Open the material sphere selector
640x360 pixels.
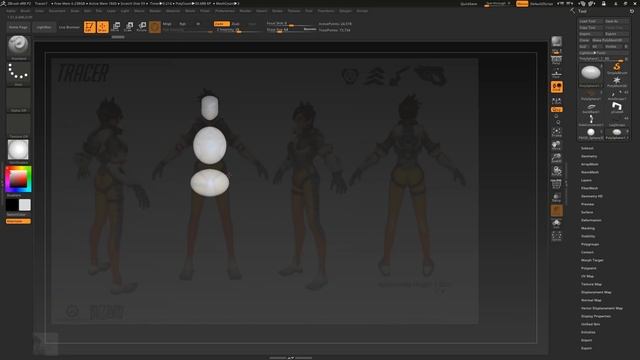click(18, 150)
